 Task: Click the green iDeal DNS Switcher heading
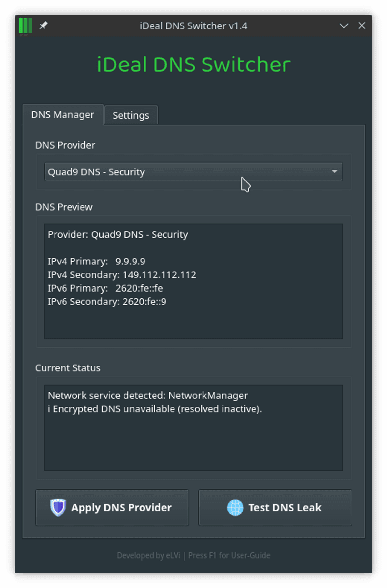tap(193, 65)
